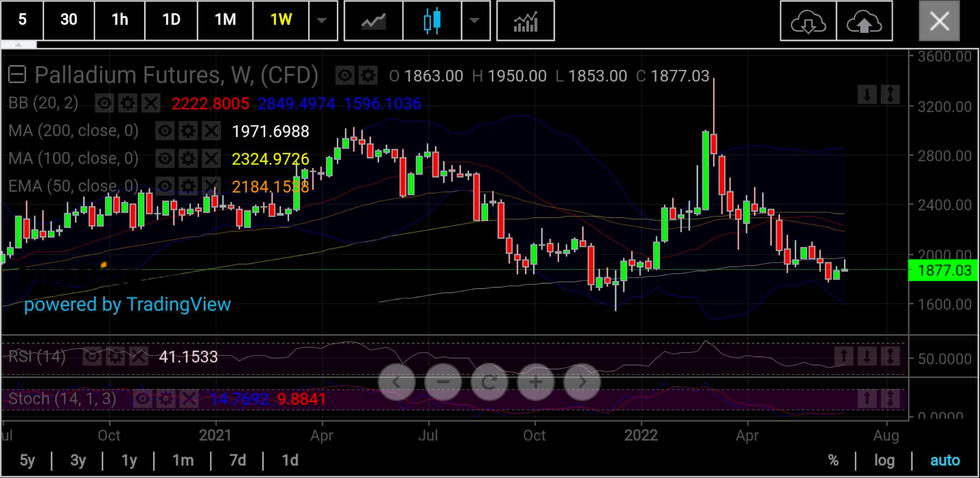Select the 30 minute timeframe
The image size is (980, 478).
(x=69, y=20)
